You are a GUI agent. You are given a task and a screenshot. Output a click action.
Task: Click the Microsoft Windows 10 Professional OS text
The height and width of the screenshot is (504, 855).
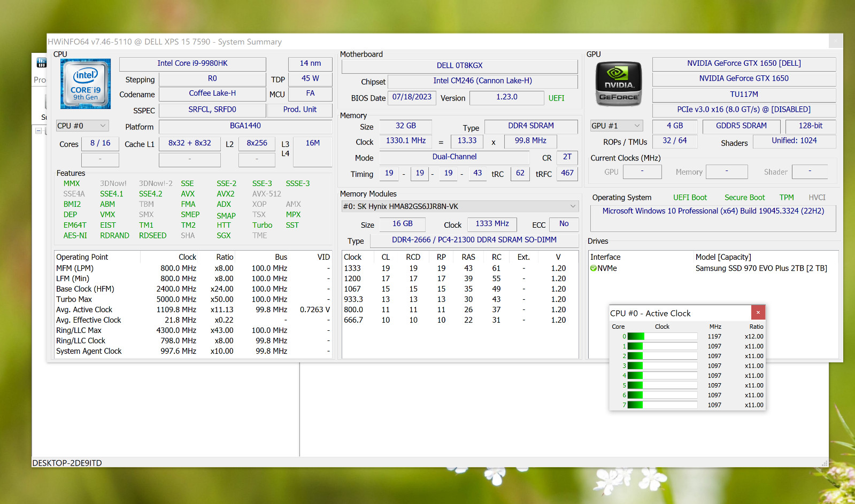click(713, 211)
